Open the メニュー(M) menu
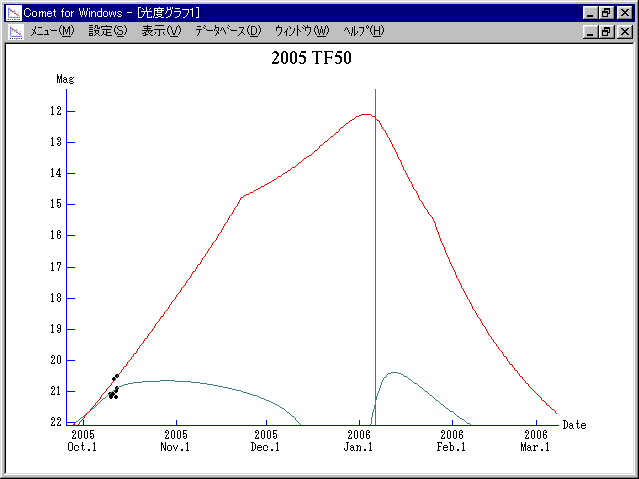Image resolution: width=639 pixels, height=479 pixels. [x=52, y=31]
